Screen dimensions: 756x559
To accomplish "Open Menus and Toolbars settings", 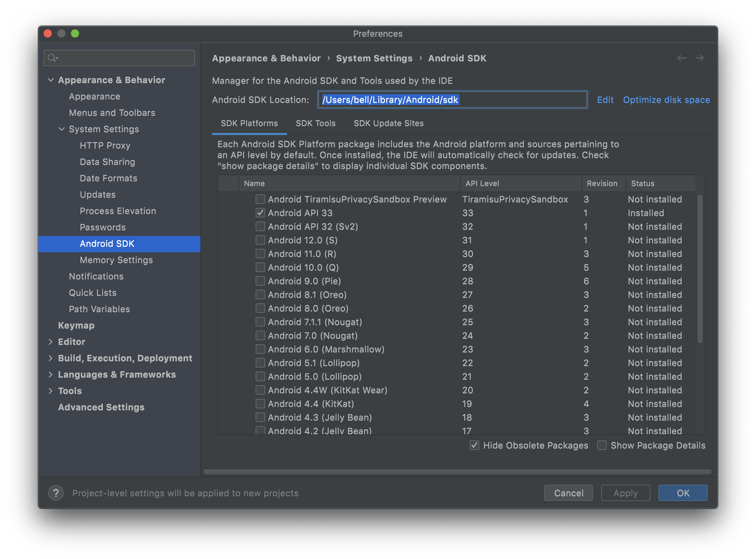I will [112, 113].
